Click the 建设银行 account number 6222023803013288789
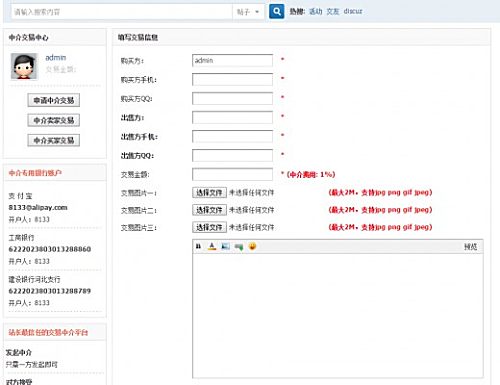500x385 pixels. click(x=50, y=291)
